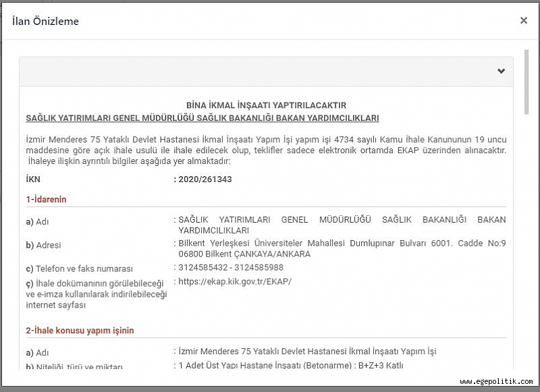This screenshot has width=540, height=392.
Task: Click the a) Adı label under 1-İdarenin
Action: pyautogui.click(x=38, y=222)
